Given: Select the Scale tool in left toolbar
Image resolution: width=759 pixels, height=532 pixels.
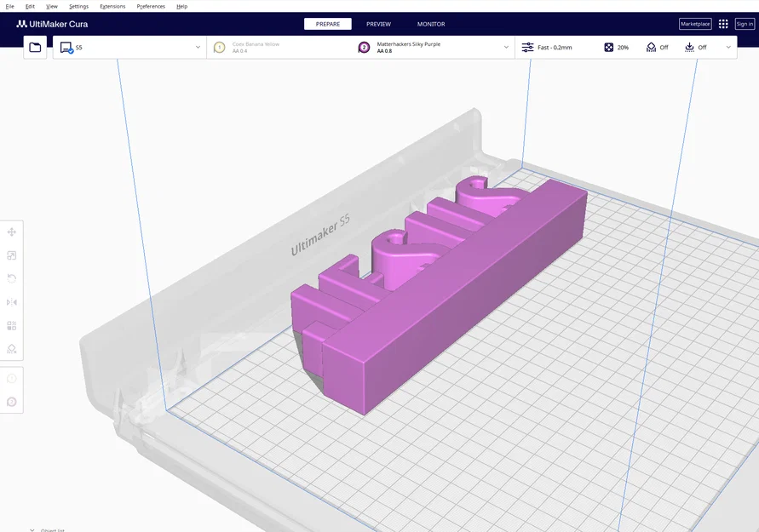Looking at the screenshot, I should click(x=12, y=255).
